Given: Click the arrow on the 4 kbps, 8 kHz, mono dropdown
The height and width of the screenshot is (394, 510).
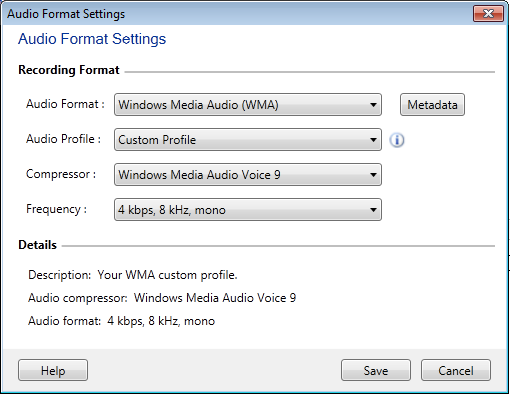Looking at the screenshot, I should coord(373,210).
